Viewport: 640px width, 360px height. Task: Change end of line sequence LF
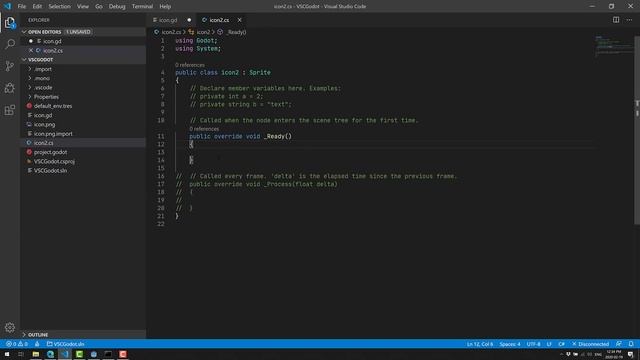tap(549, 344)
